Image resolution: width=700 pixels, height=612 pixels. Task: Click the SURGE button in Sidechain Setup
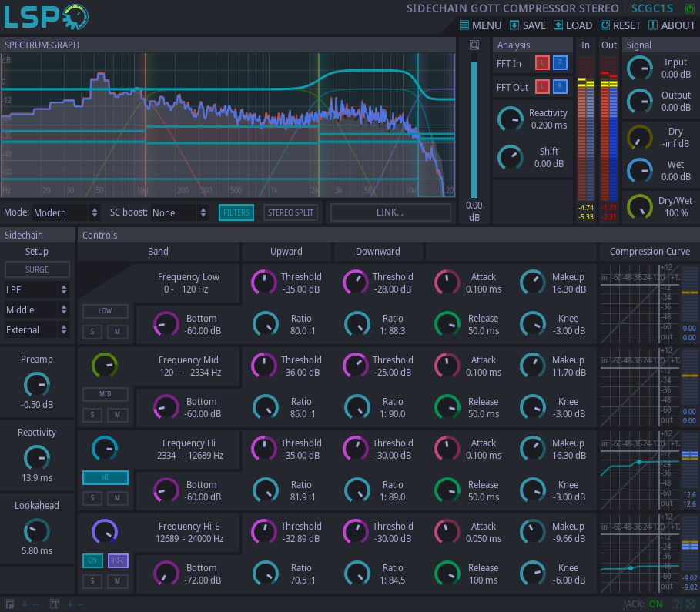37,269
